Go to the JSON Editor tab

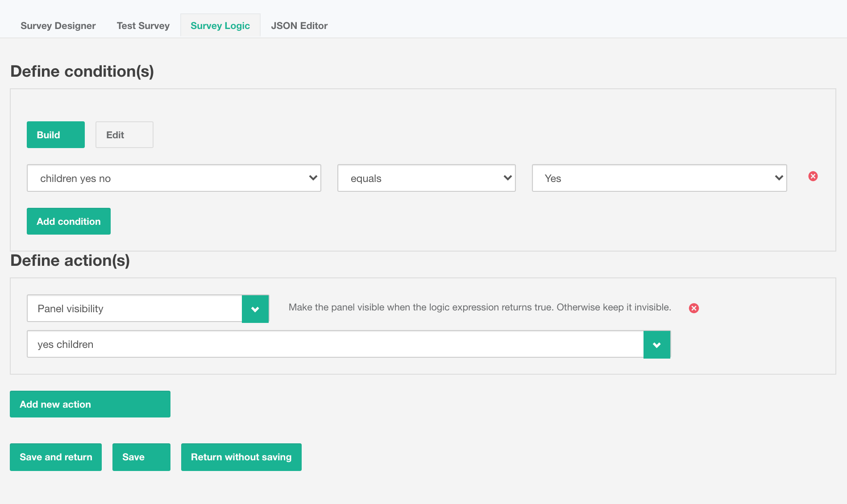pyautogui.click(x=299, y=26)
